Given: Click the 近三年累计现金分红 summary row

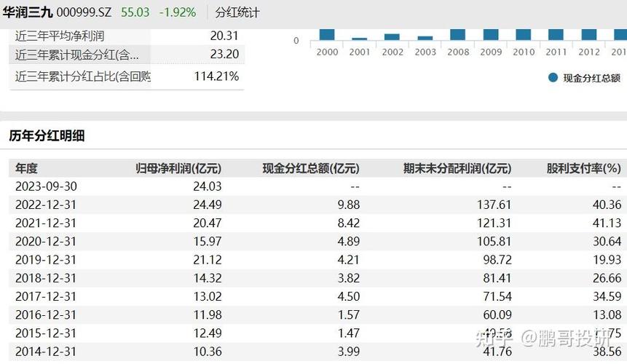Looking at the screenshot, I should (x=127, y=55).
